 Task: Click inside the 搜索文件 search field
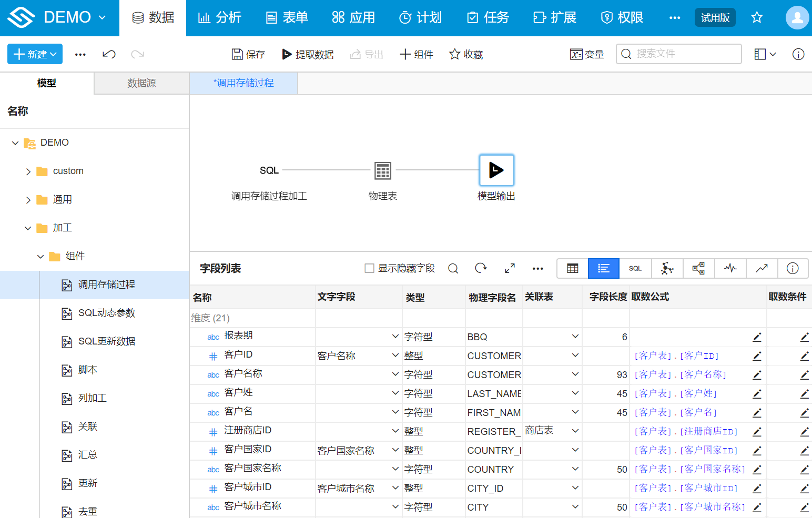[x=678, y=54]
